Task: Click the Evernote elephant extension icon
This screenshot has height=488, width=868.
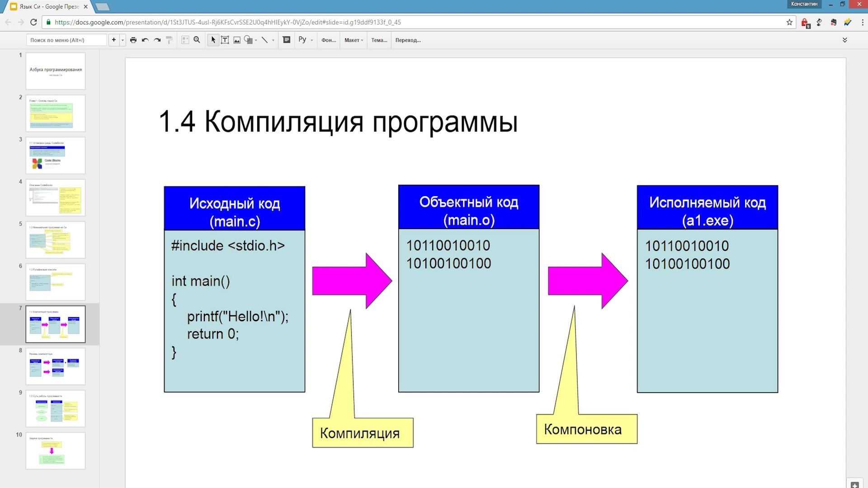Action: 834,22
